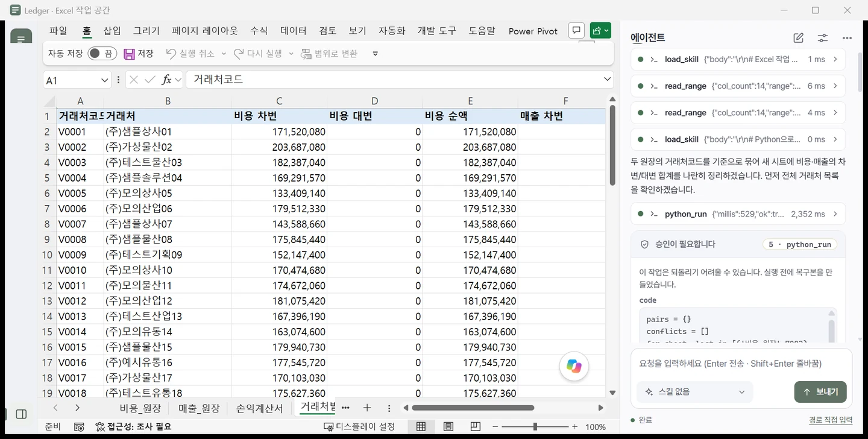Click the next sheet navigation arrow
868x439 pixels.
(77, 408)
